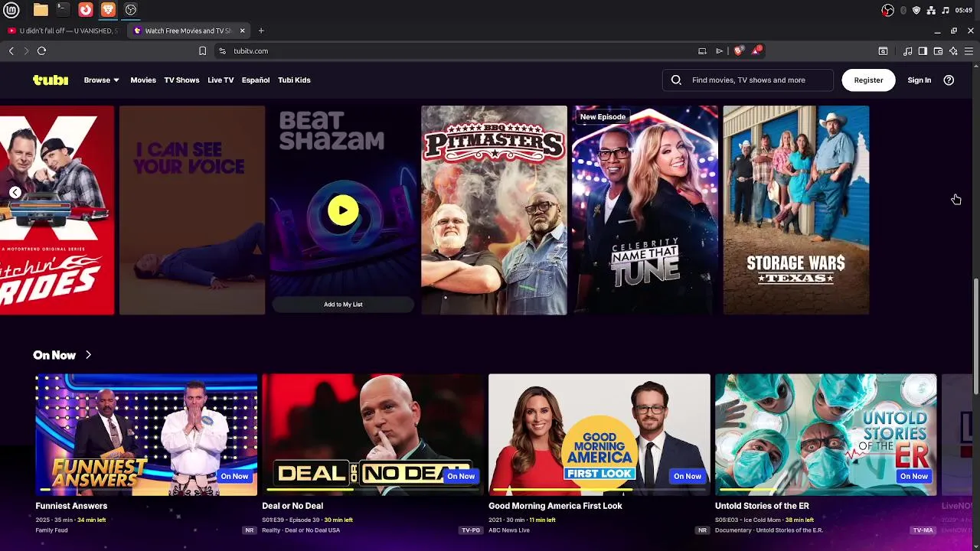Screen dimensions: 980x551
Task: Go to the Tubi home logo
Action: (x=51, y=80)
